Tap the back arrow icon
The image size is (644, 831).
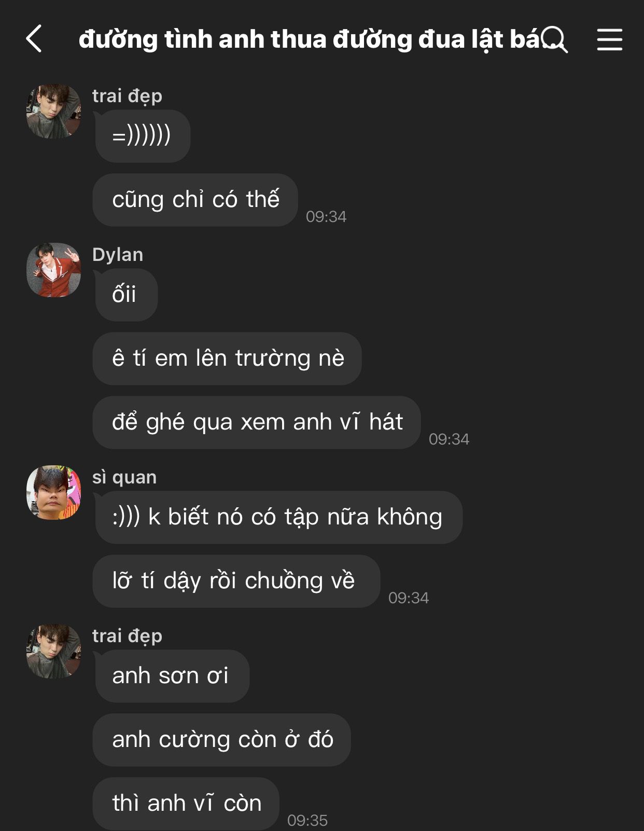pyautogui.click(x=34, y=39)
